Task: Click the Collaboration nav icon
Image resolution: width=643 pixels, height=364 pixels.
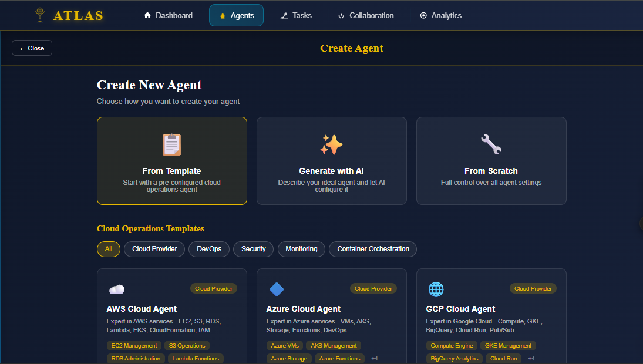Action: [x=341, y=16]
